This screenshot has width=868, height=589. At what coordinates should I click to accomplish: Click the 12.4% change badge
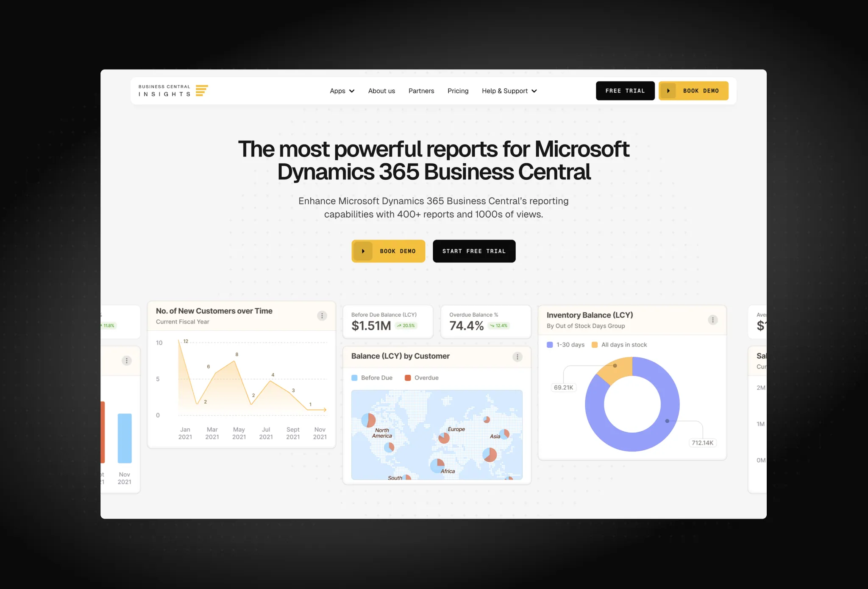[499, 326]
